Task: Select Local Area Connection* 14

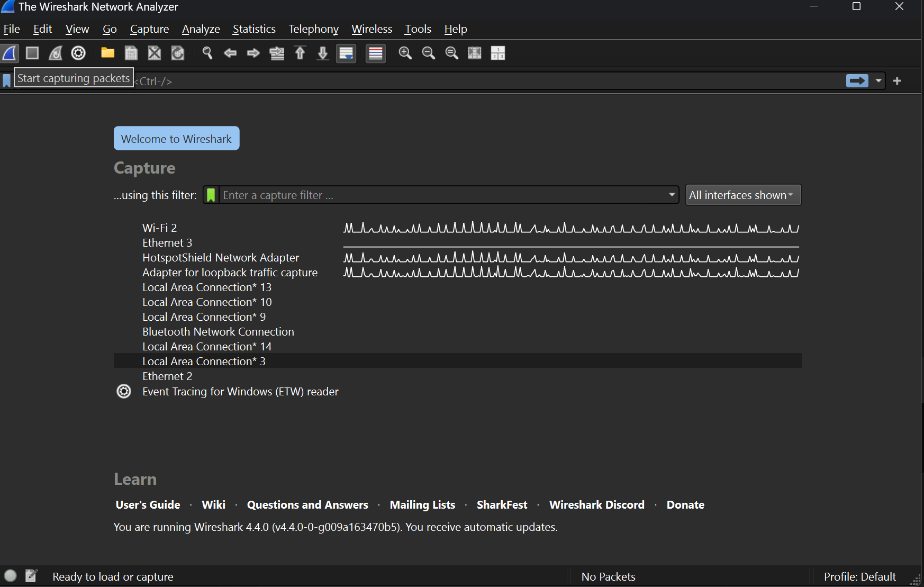Action: point(458,347)
